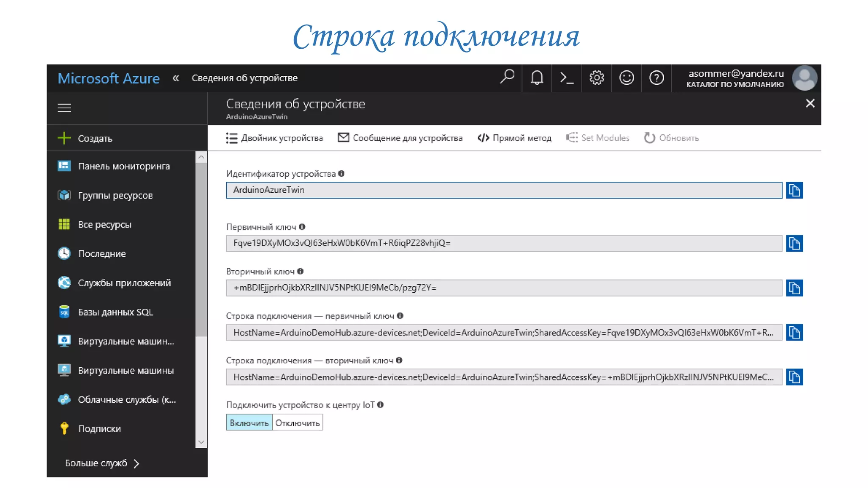
Task: Click Сведения об устройстве breadcrumb
Action: [x=245, y=78]
